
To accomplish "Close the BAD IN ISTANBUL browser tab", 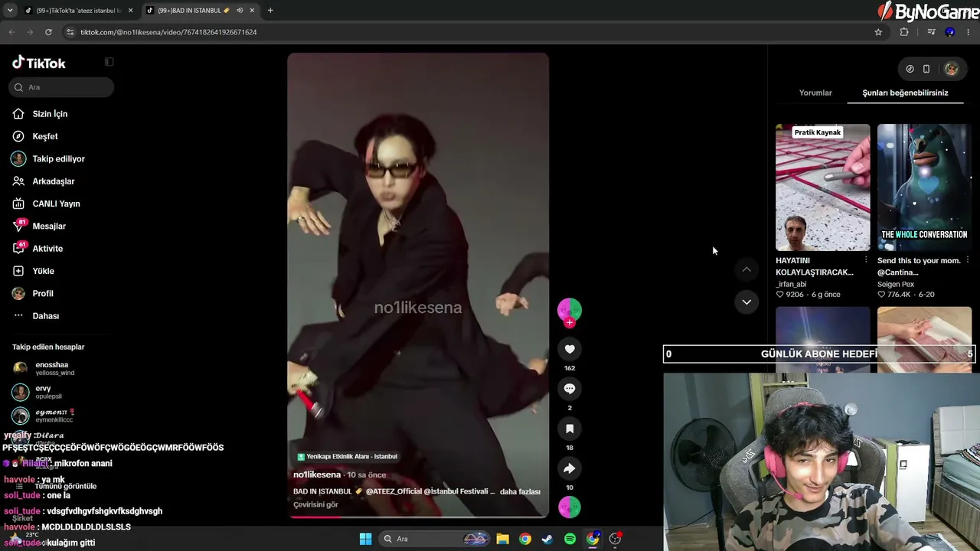I will coord(253,11).
